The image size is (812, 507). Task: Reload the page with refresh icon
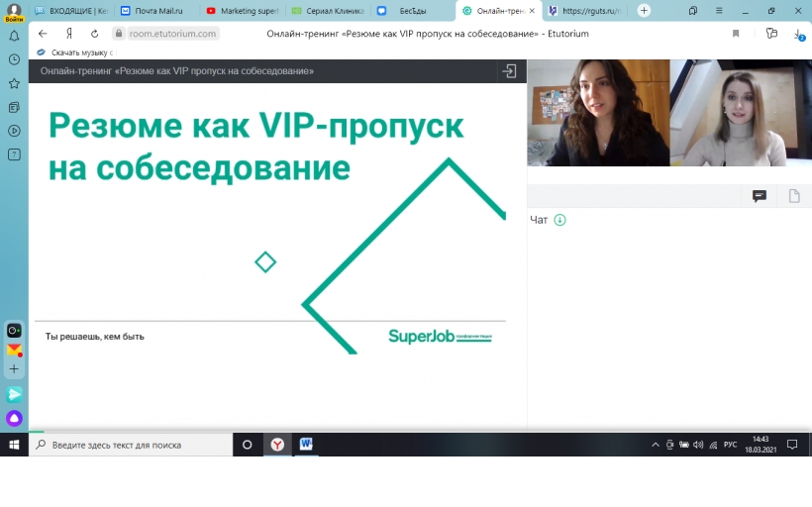point(94,34)
